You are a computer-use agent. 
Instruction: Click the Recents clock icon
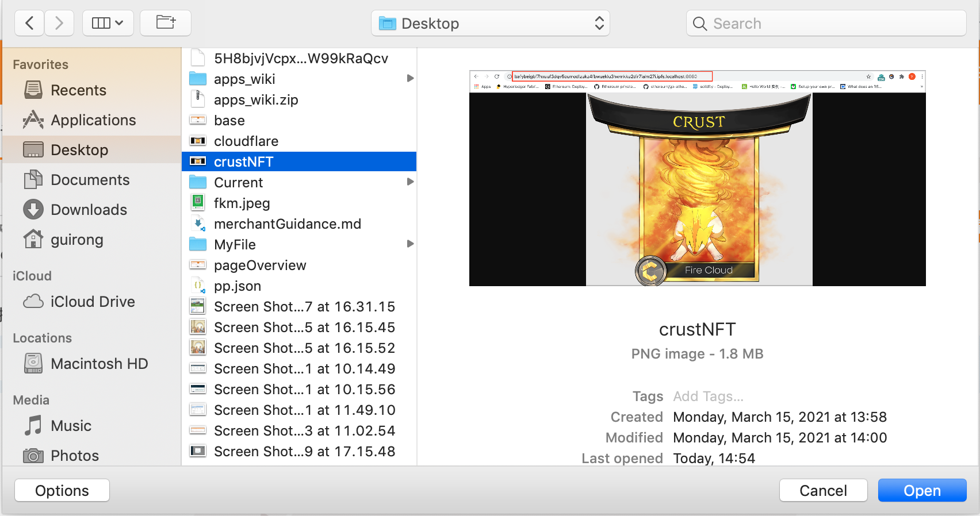(x=33, y=90)
